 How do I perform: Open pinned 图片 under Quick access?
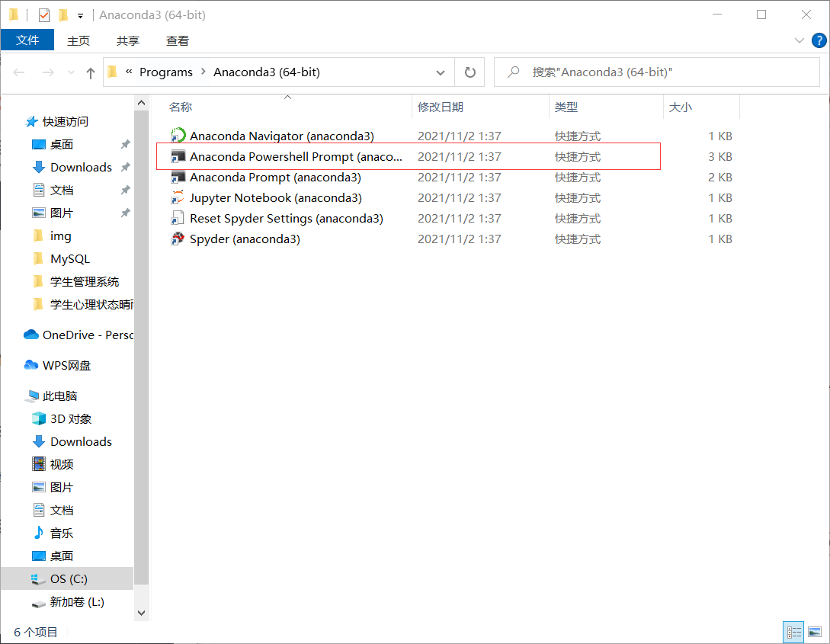pos(62,213)
